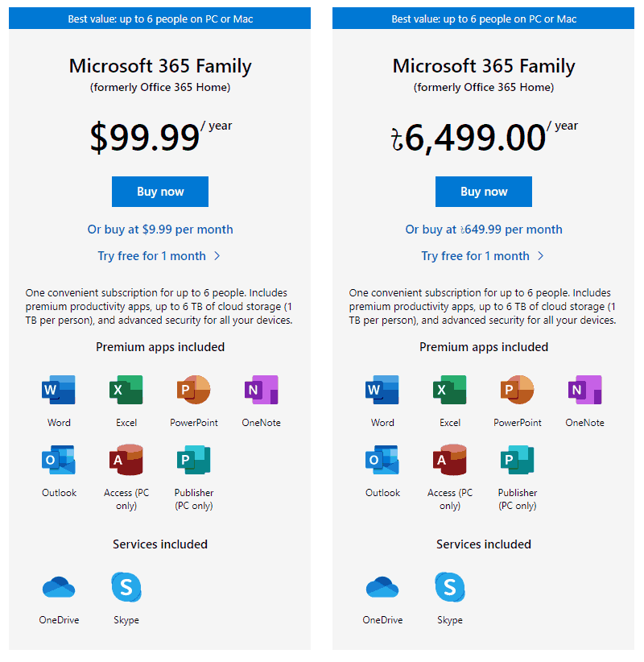Open the OneDrive icon under Services included
The height and width of the screenshot is (662, 644).
pos(59,587)
